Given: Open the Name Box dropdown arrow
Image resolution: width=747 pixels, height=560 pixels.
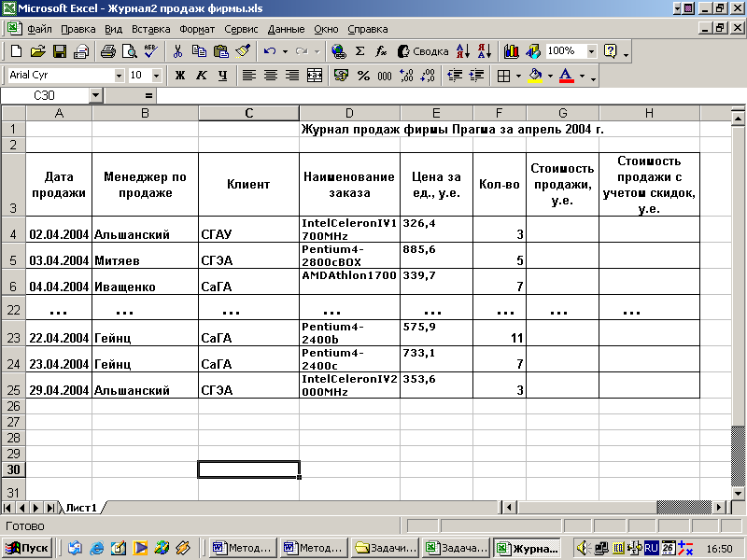Looking at the screenshot, I should click(x=96, y=96).
